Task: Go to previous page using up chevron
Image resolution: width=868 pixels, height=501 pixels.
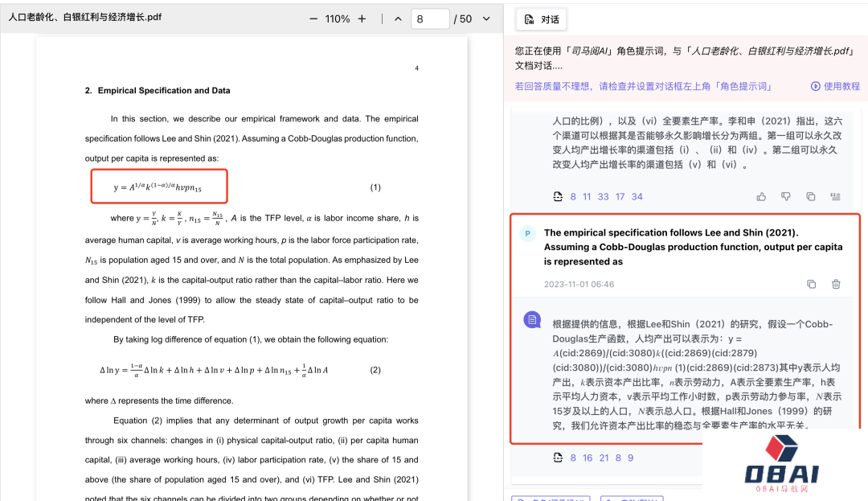Action: coord(398,18)
